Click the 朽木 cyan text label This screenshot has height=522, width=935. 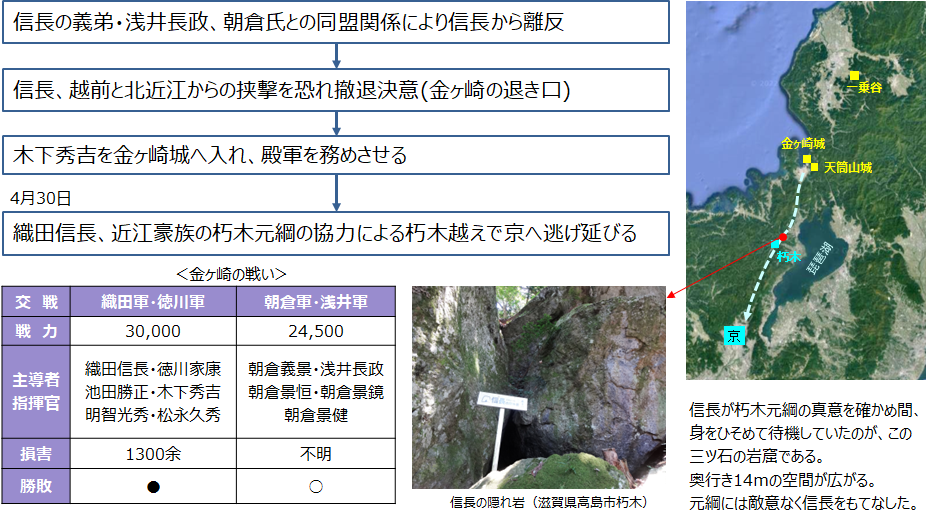coord(790,256)
